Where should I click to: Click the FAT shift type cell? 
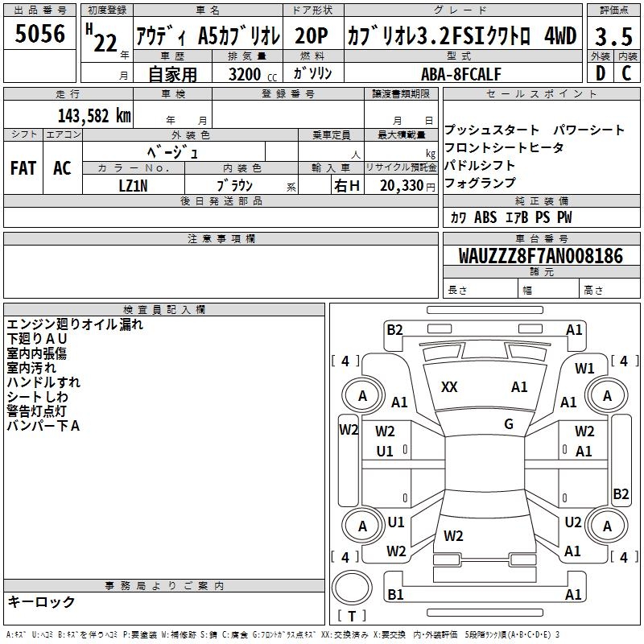coord(23,167)
